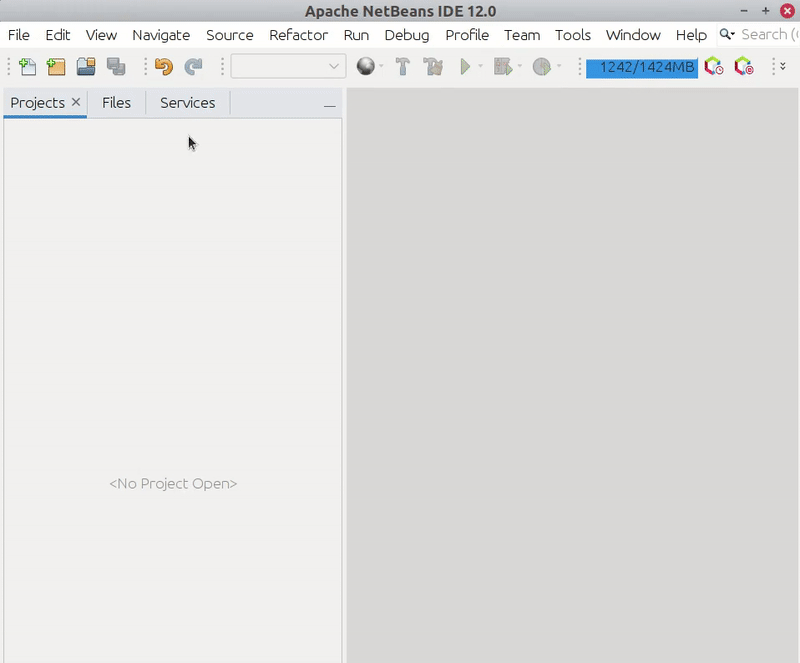Click the Profile Project icon
This screenshot has width=800, height=663.
coord(542,67)
